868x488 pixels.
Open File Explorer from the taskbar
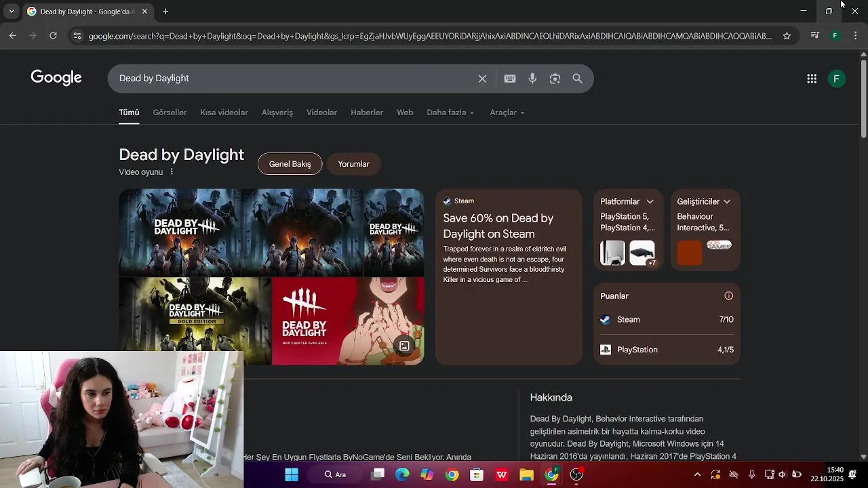coord(526,474)
